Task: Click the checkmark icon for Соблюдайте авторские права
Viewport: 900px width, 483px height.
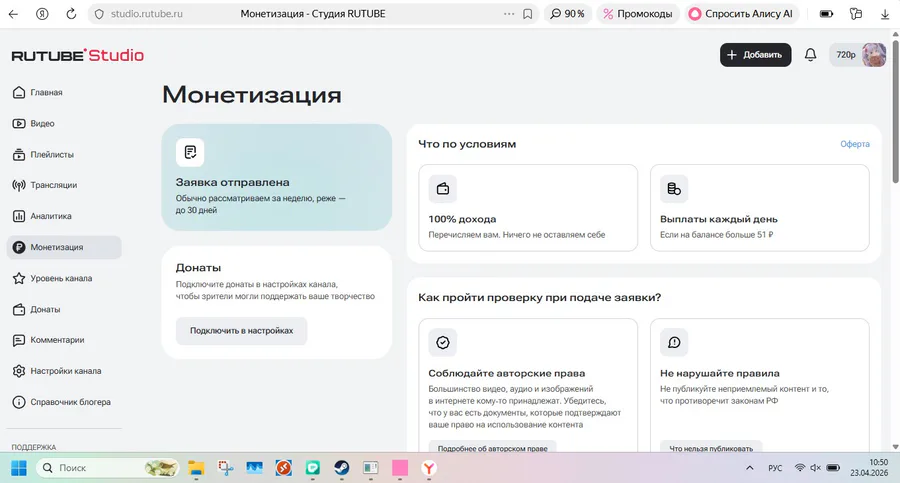Action: click(443, 343)
